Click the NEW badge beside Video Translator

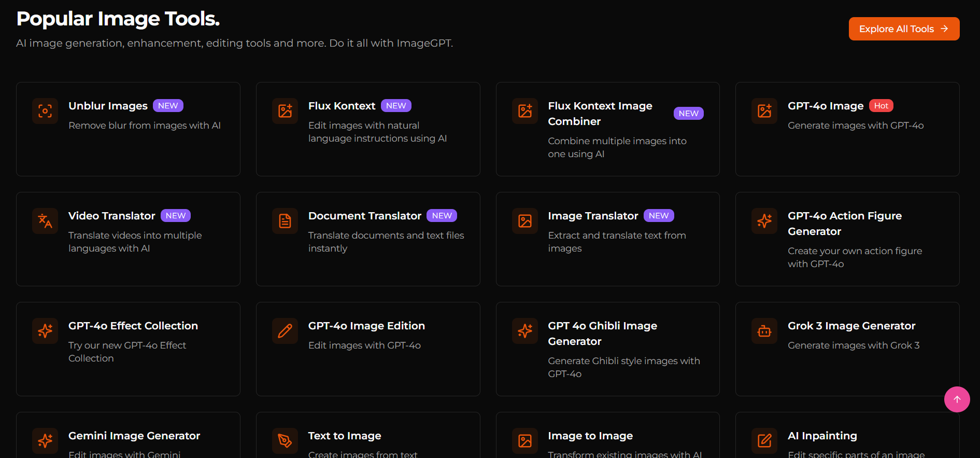click(x=176, y=216)
